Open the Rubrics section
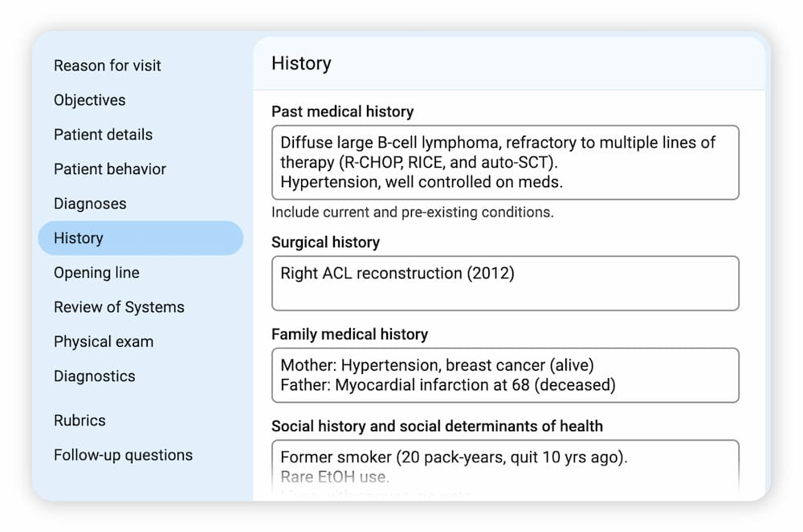Screen dimensions: 803x532 coord(79,420)
